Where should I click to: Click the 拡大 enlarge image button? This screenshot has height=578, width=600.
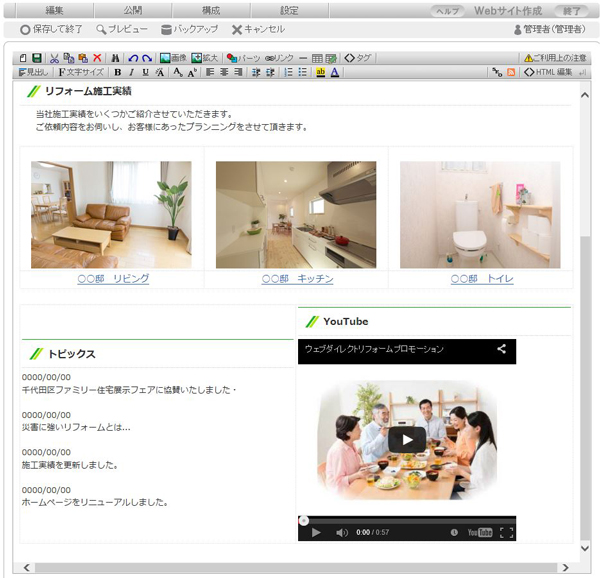[204, 58]
